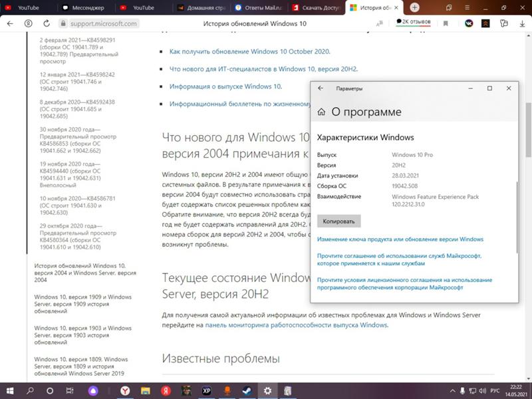Open the VK extension icon
Image resolution: width=532 pixels, height=399 pixels.
469,23
